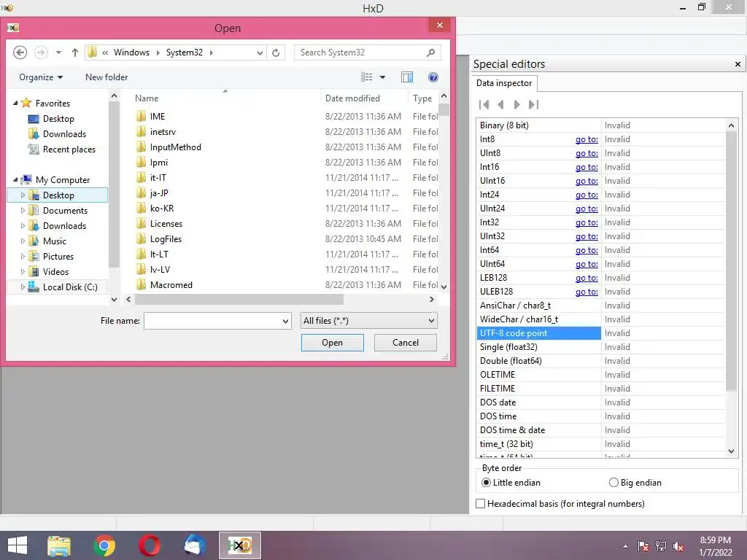Open the Windows Start menu
Image resolution: width=747 pixels, height=560 pixels.
[x=18, y=545]
